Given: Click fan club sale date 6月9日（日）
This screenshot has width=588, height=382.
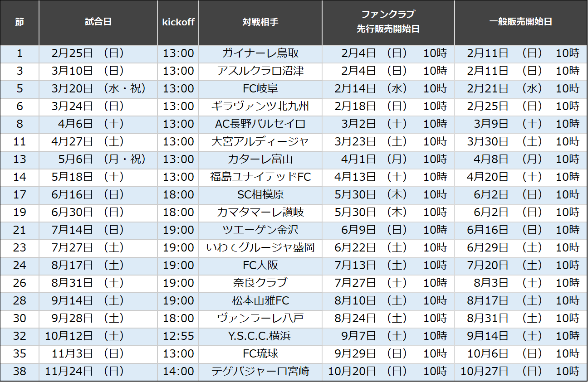Looking at the screenshot, I should click(x=374, y=230).
